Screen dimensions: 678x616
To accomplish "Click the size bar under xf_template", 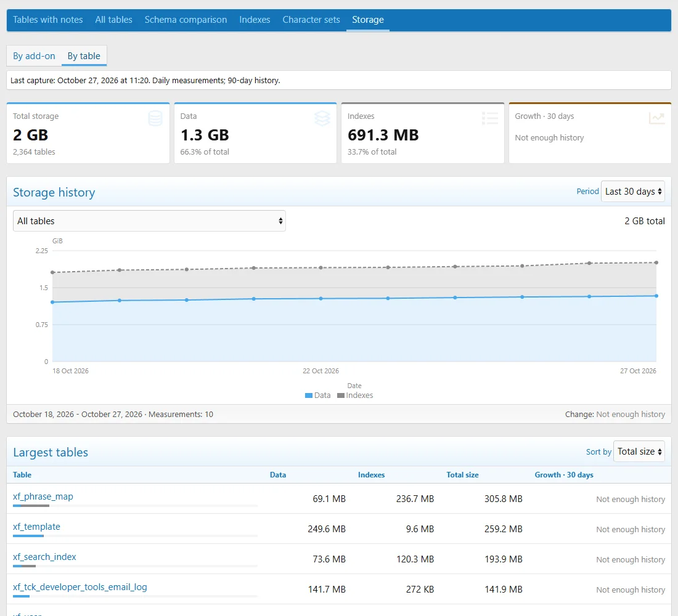I will (x=136, y=535).
